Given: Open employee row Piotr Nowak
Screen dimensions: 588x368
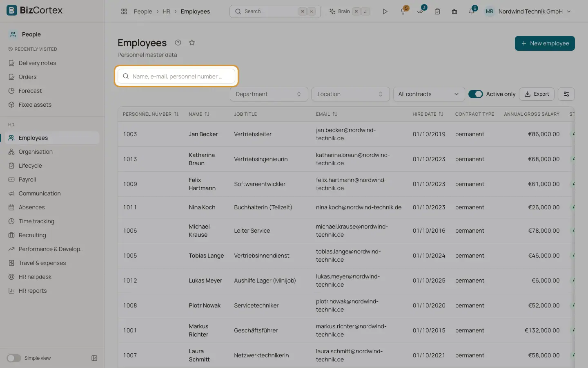Looking at the screenshot, I should 346,305.
